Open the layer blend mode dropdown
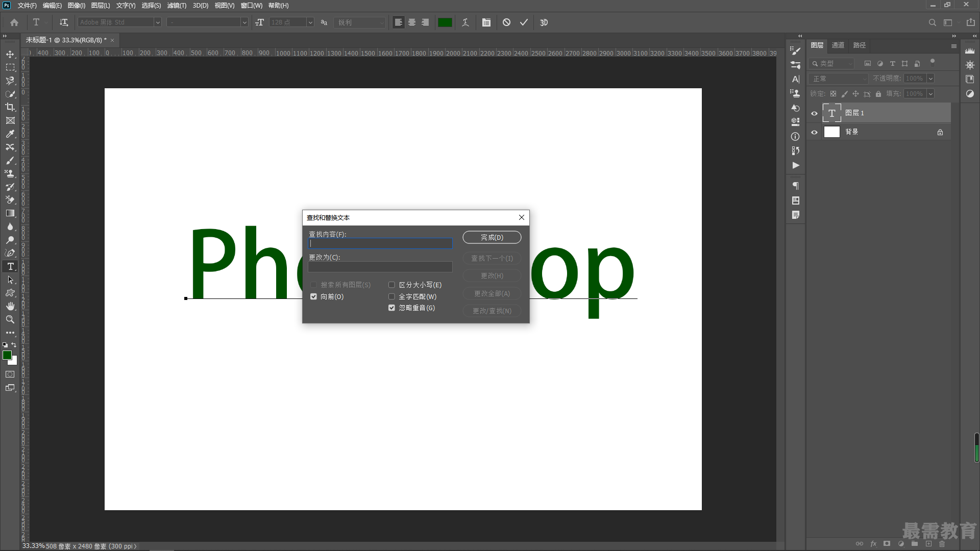The image size is (980, 551). [x=839, y=79]
